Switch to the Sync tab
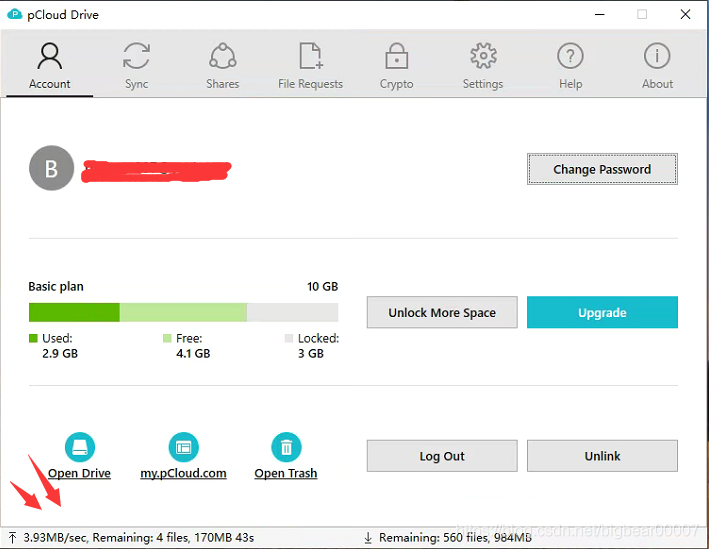 coord(137,66)
